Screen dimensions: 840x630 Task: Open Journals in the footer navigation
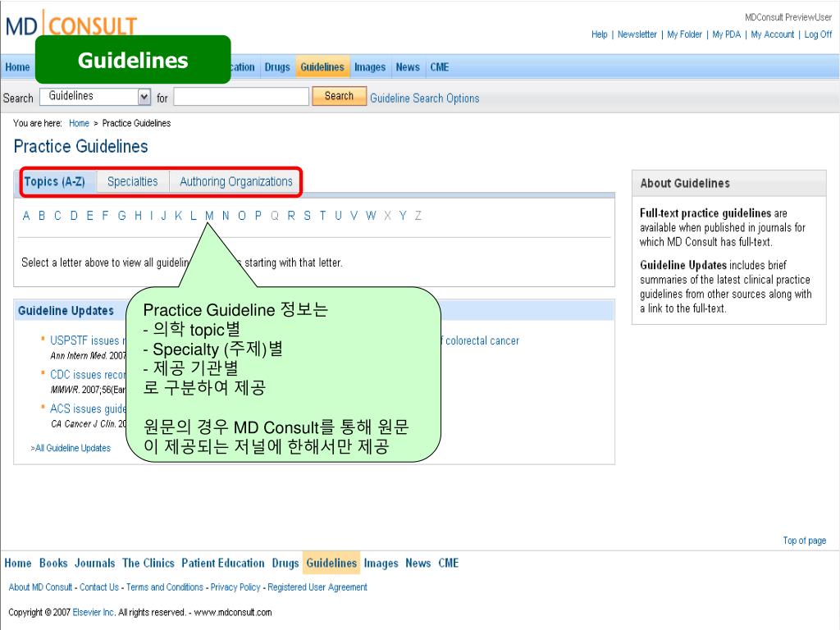95,563
